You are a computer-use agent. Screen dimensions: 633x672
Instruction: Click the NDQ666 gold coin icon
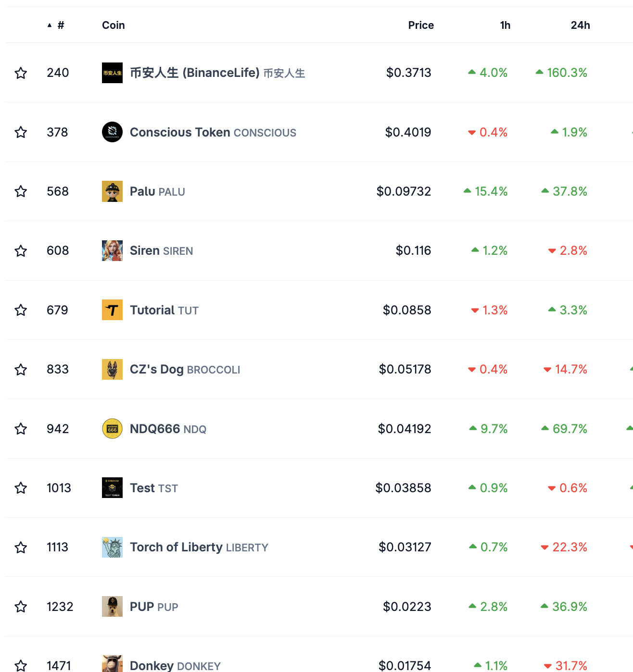(x=112, y=429)
